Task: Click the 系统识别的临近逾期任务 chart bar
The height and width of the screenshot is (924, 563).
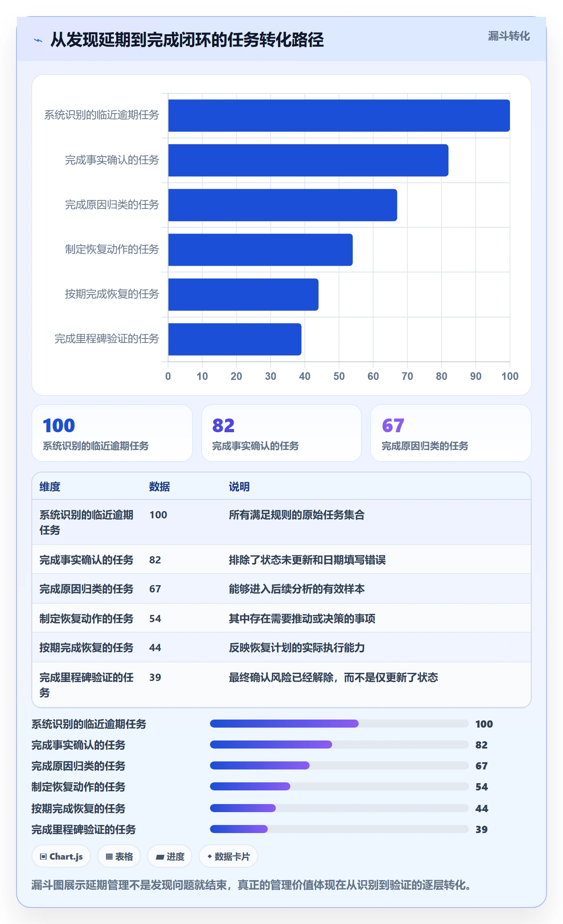Action: [339, 115]
